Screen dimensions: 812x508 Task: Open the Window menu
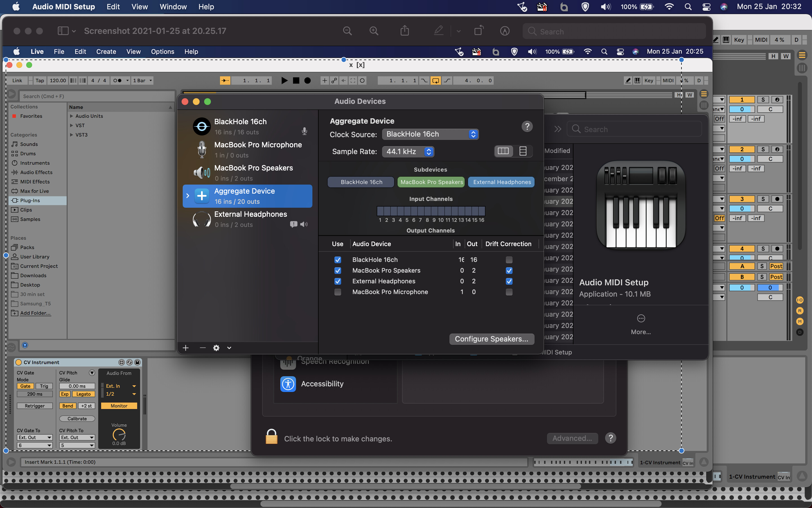(173, 7)
